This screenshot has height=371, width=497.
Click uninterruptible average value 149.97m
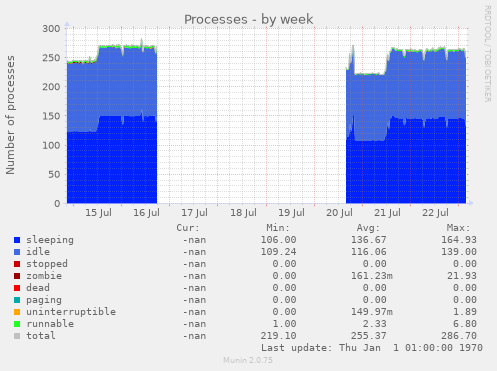[372, 312]
